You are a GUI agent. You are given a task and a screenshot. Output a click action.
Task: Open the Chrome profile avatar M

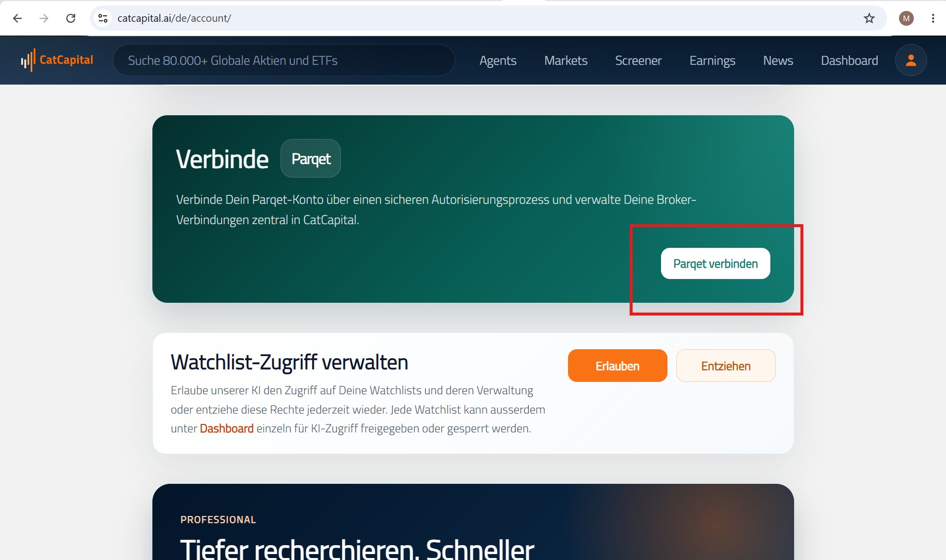pyautogui.click(x=906, y=18)
